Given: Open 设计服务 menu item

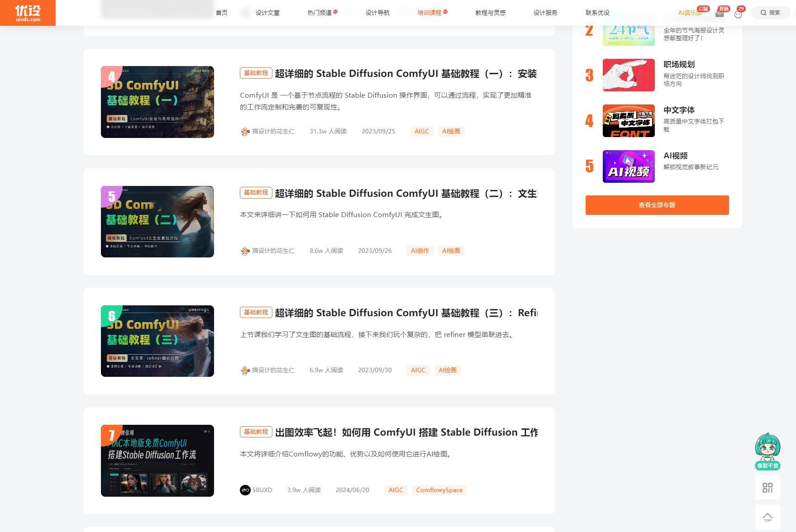Looking at the screenshot, I should coord(545,13).
